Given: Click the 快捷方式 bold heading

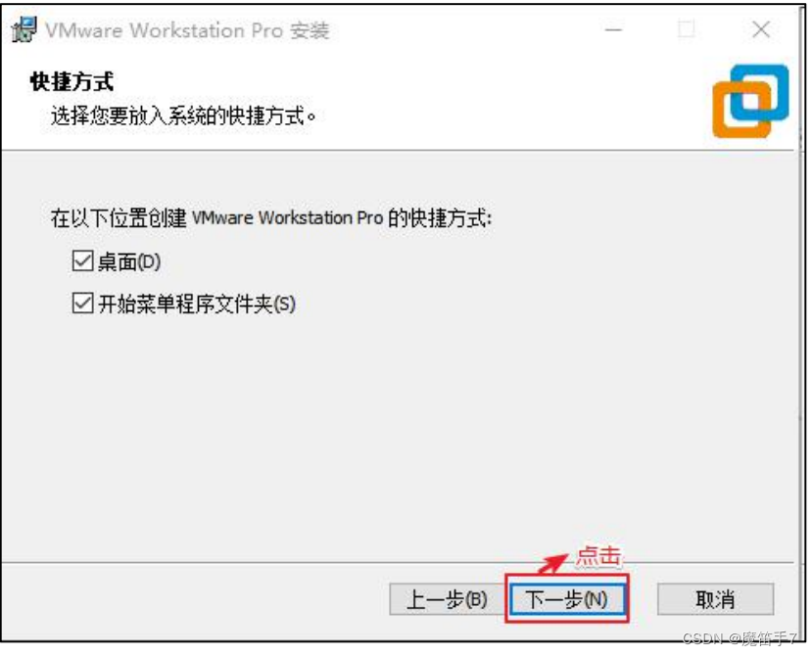Looking at the screenshot, I should [72, 81].
